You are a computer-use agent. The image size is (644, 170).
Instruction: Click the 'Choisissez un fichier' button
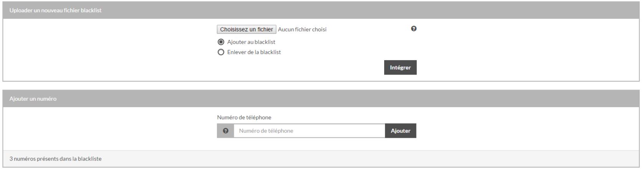click(x=246, y=29)
